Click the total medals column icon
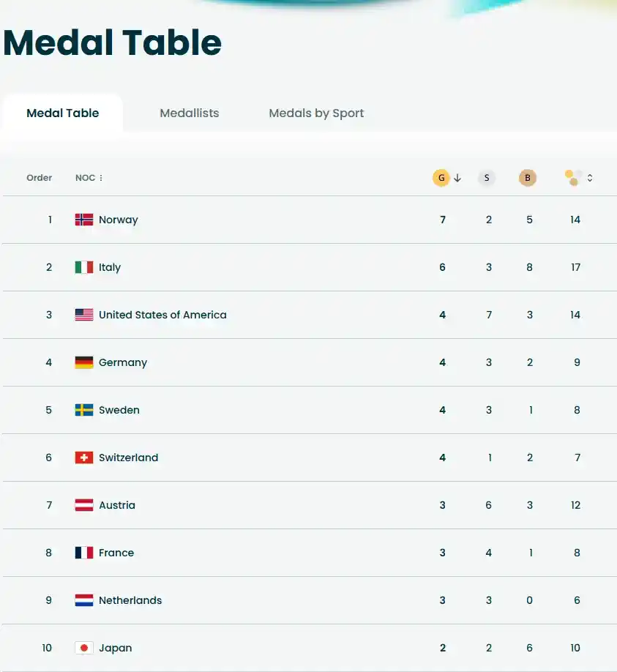Viewport: 617px width, 672px height. 574,178
